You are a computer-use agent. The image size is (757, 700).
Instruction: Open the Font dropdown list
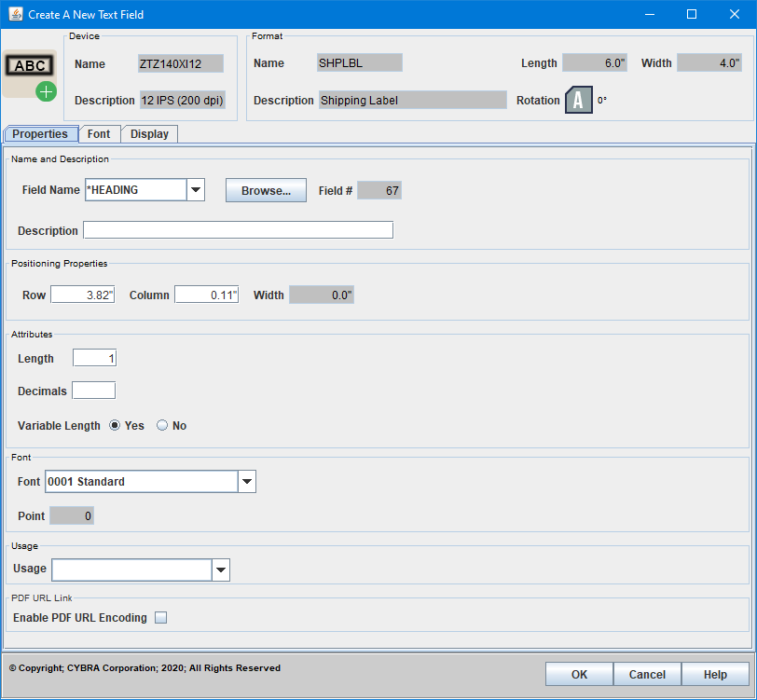coord(247,482)
